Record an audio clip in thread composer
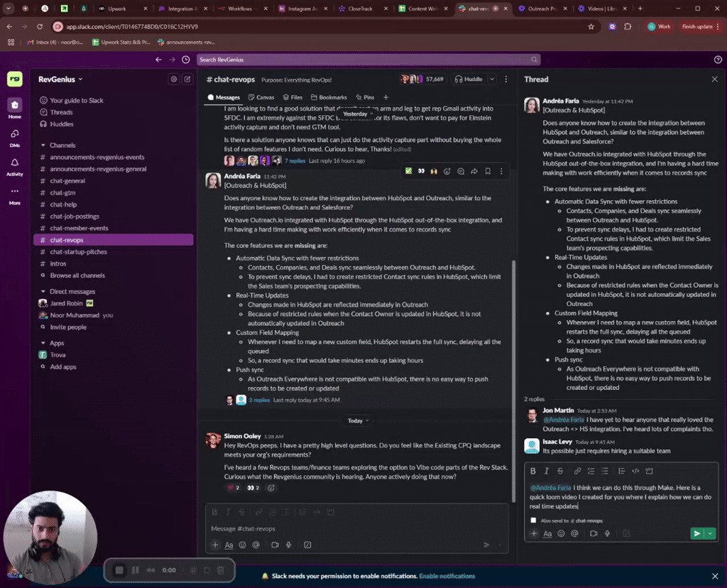The height and width of the screenshot is (588, 727). tap(609, 533)
